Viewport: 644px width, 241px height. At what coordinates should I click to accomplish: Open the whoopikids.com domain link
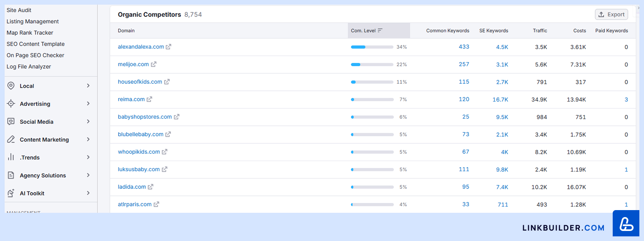tap(139, 152)
